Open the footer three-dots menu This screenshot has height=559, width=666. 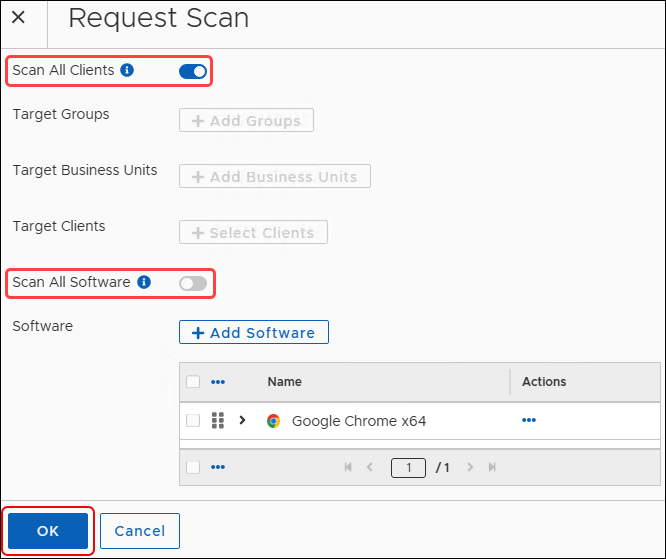218,467
